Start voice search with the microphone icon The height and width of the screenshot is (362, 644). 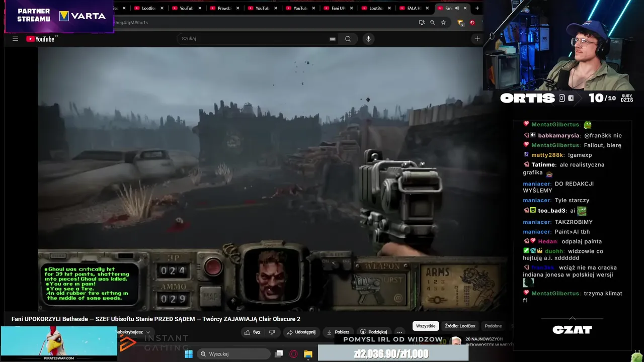(368, 39)
